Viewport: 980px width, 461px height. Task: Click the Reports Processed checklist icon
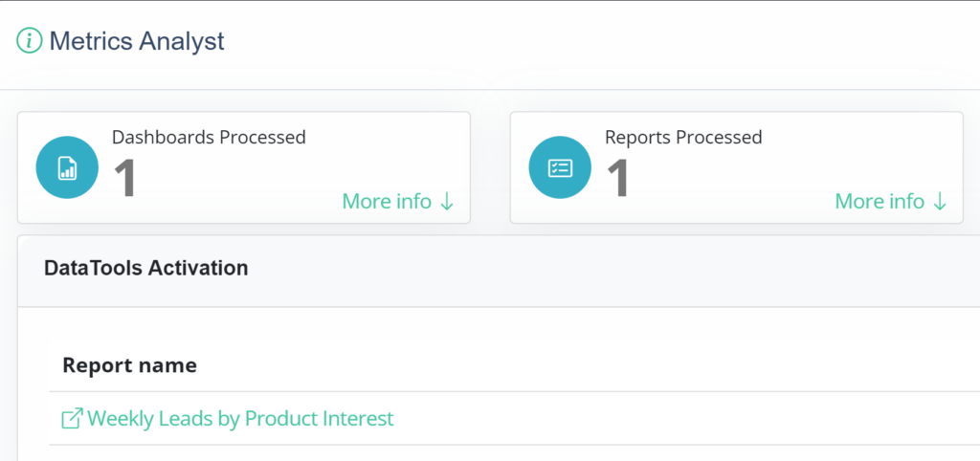pyautogui.click(x=560, y=167)
